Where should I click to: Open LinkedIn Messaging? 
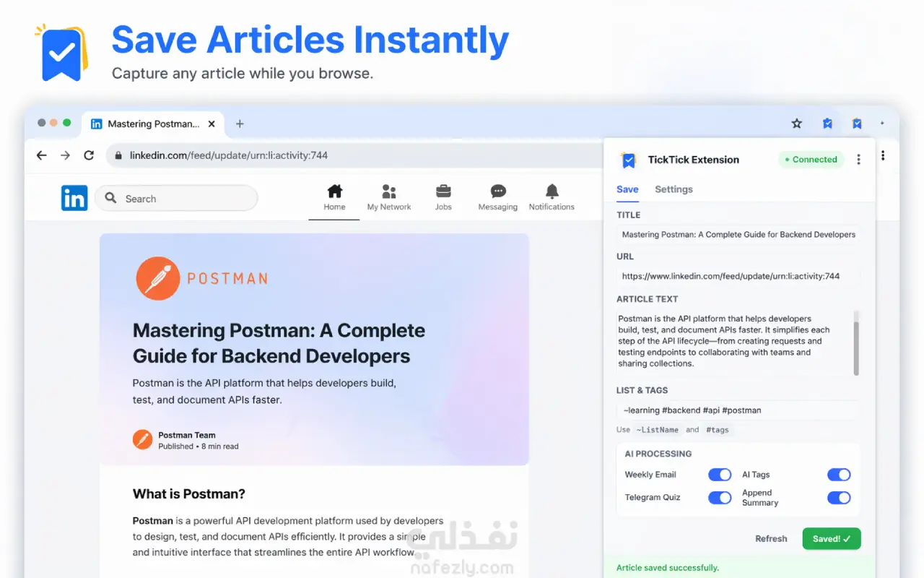pos(498,197)
